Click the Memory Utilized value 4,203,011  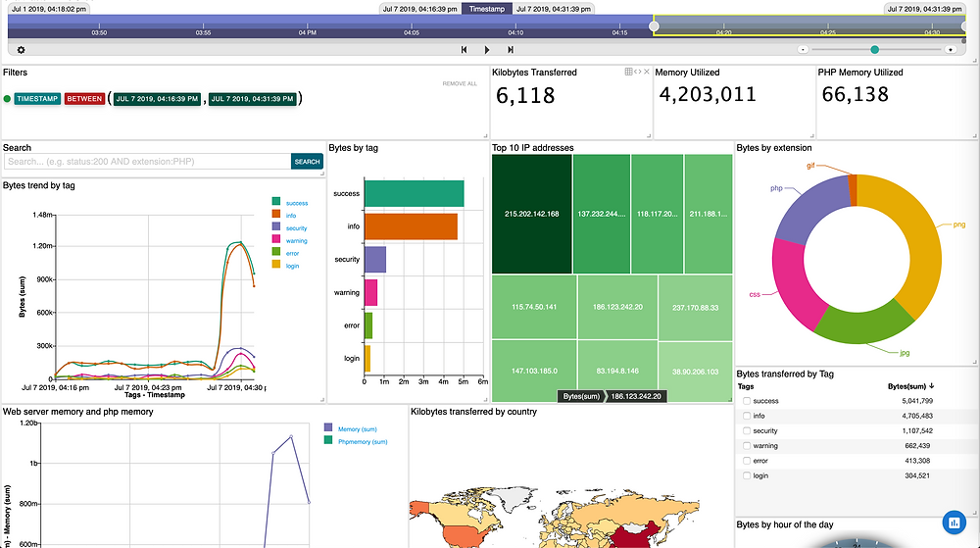coord(708,94)
